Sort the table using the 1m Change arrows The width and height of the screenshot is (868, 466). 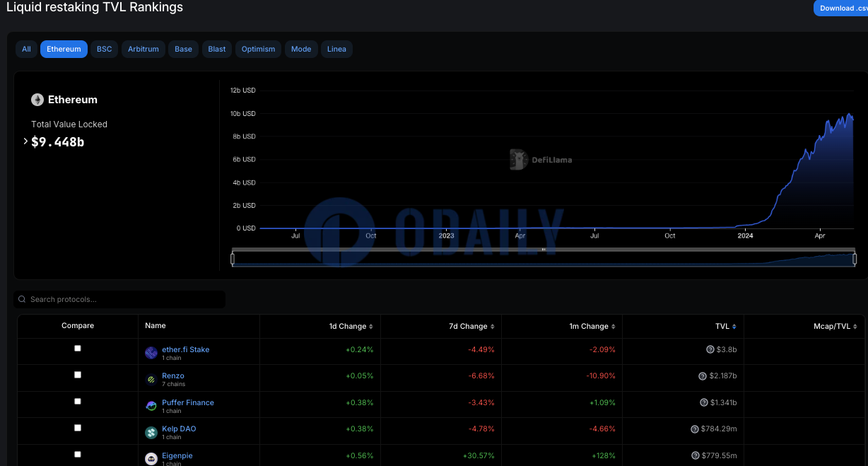click(614, 327)
